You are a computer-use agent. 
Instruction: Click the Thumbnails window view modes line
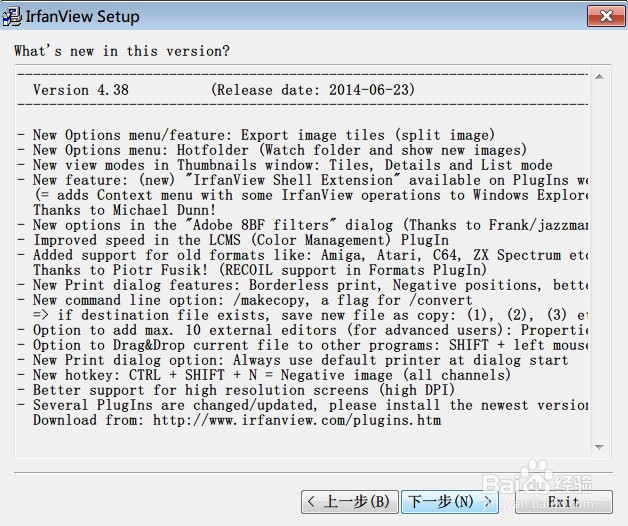point(285,165)
